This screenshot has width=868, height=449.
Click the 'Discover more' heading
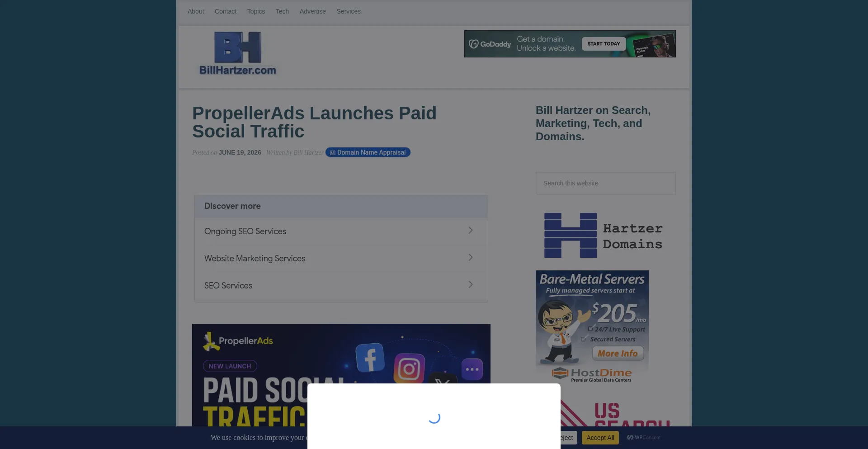point(232,206)
